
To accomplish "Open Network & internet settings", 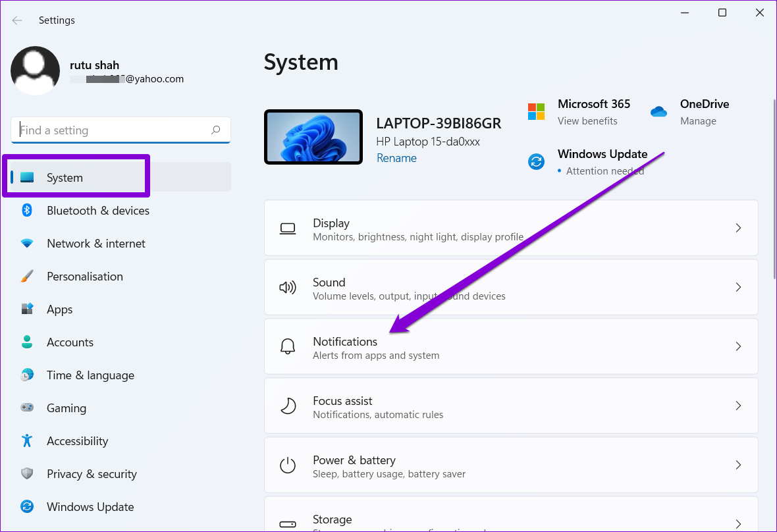I will pyautogui.click(x=121, y=243).
